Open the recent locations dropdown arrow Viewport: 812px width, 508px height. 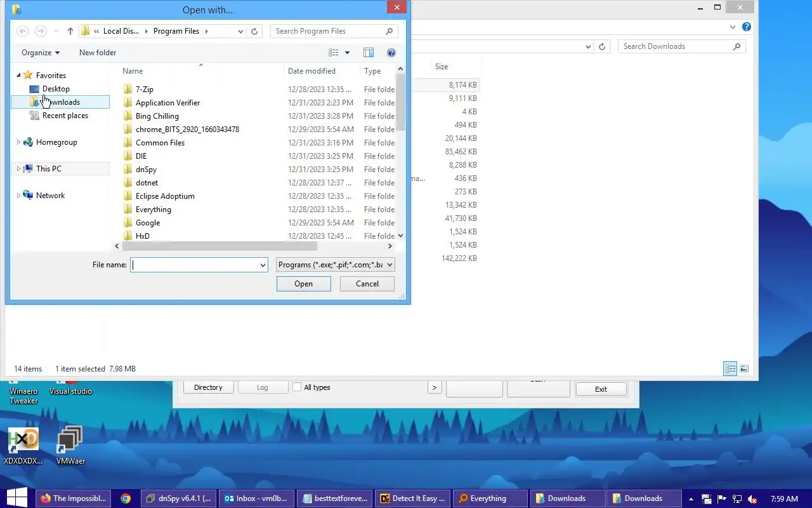click(x=56, y=31)
